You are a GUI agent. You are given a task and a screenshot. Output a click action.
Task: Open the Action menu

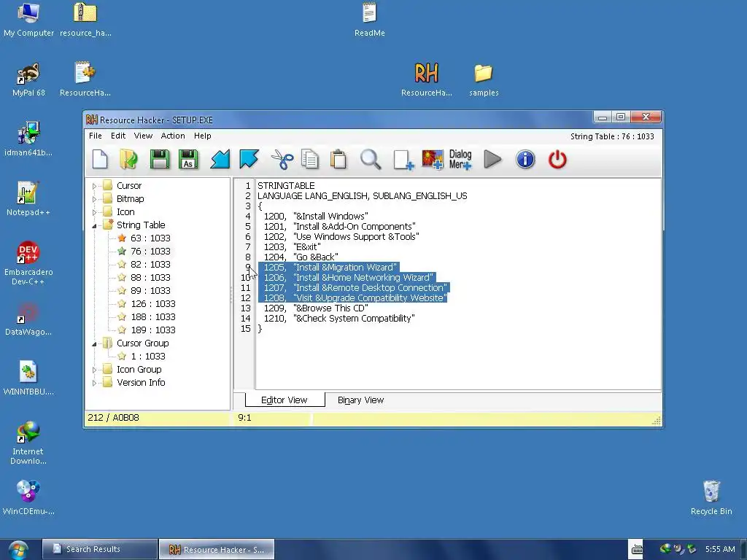pos(173,136)
